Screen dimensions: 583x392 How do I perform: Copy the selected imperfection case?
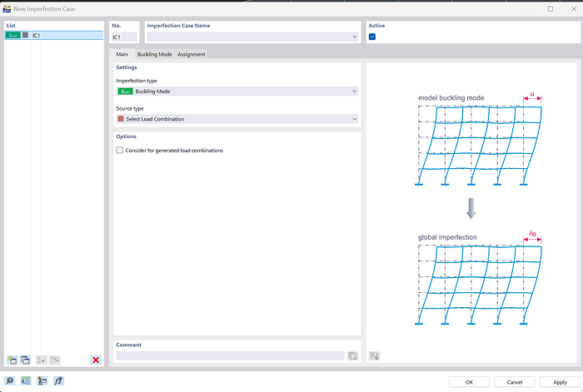25,360
